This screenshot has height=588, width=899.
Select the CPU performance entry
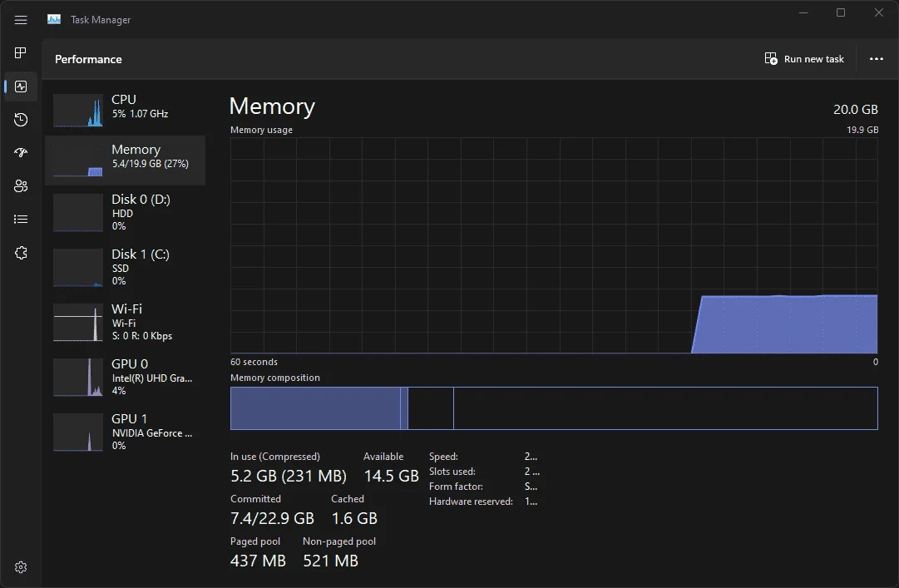point(125,110)
